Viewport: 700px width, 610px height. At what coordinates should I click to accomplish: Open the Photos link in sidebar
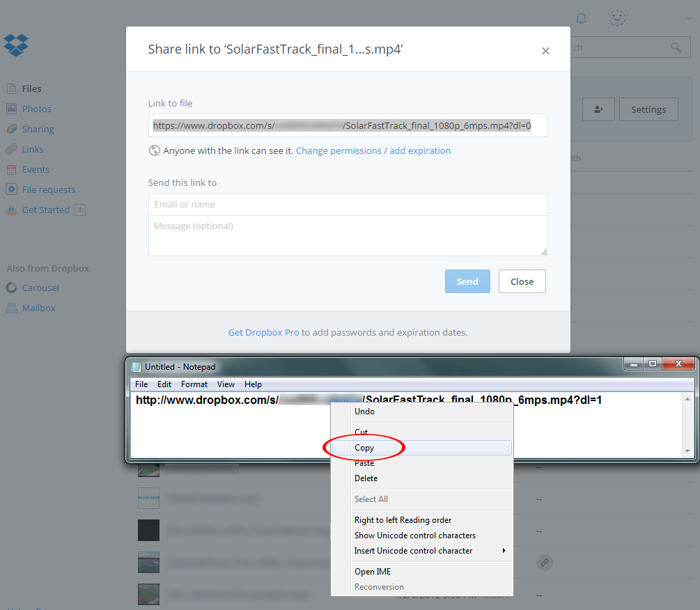(37, 109)
